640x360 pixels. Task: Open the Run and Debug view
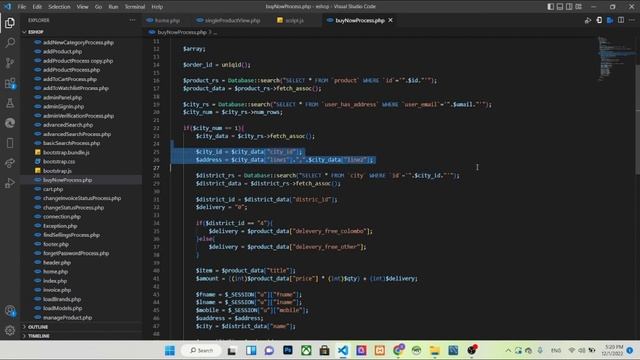point(10,183)
